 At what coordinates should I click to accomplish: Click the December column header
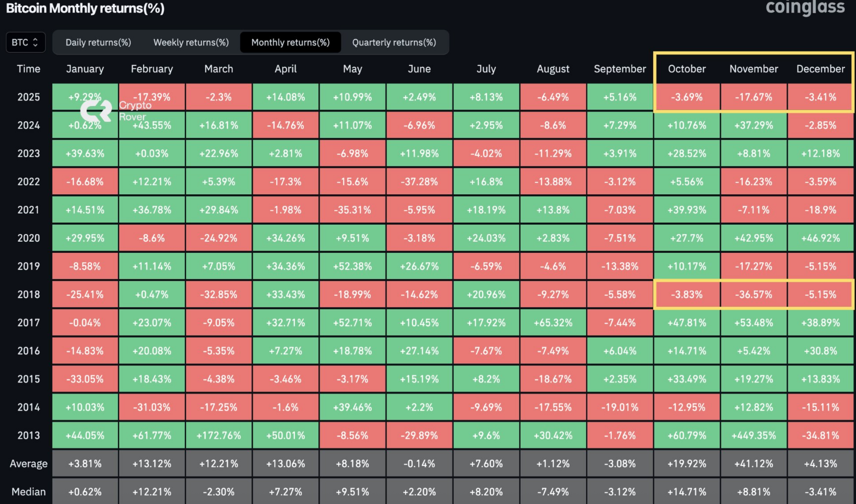[821, 69]
